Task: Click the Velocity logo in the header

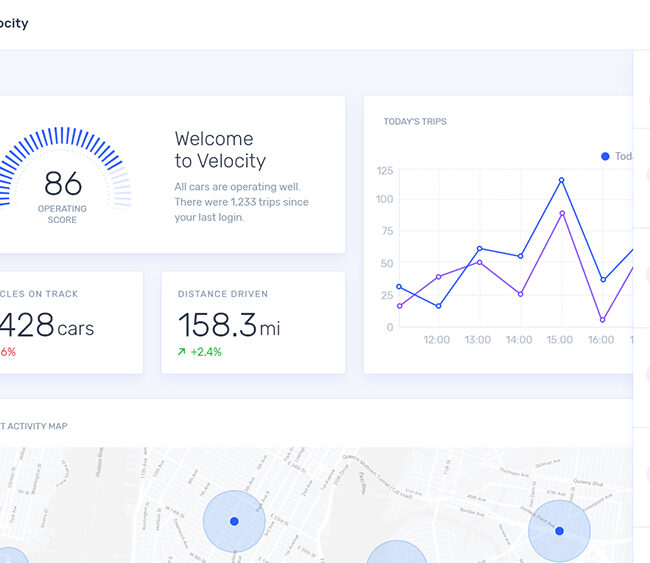Action: pyautogui.click(x=14, y=23)
